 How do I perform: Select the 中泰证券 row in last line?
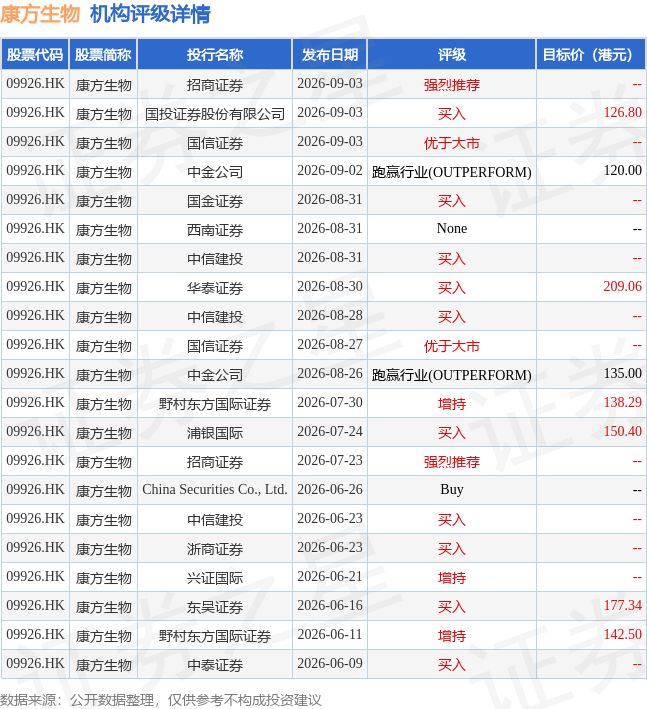pyautogui.click(x=323, y=664)
